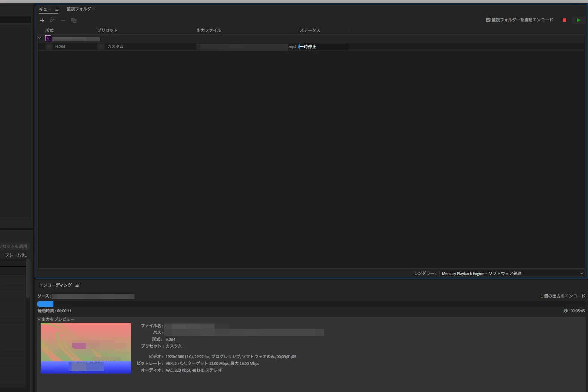Click the add output settings icon
Viewport: 588px width, 392px height.
(x=53, y=20)
